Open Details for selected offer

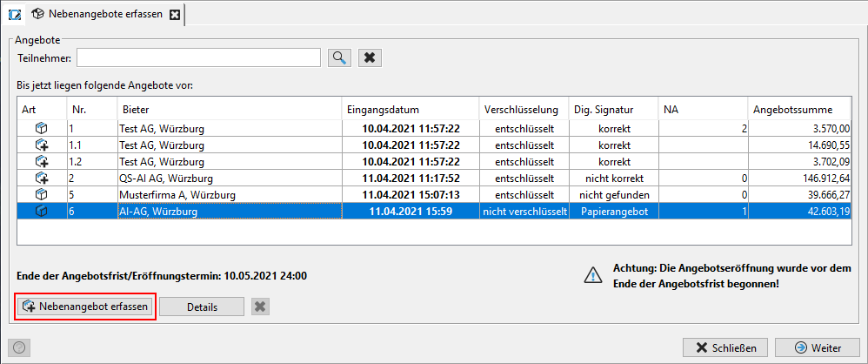[x=202, y=307]
